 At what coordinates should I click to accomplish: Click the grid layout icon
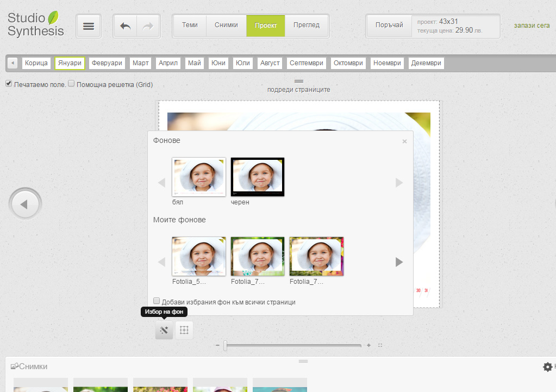(184, 330)
